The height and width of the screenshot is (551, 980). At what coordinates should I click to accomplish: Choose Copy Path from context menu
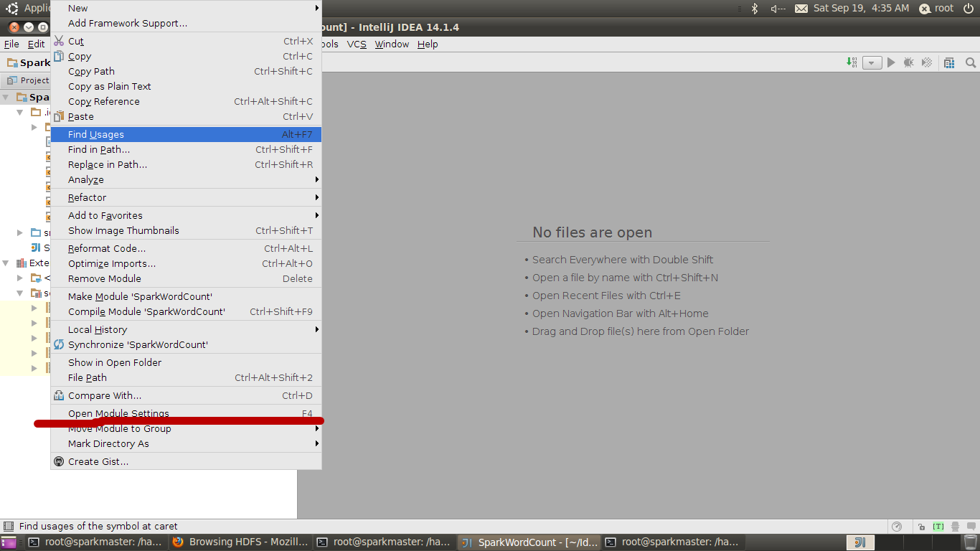[186, 71]
